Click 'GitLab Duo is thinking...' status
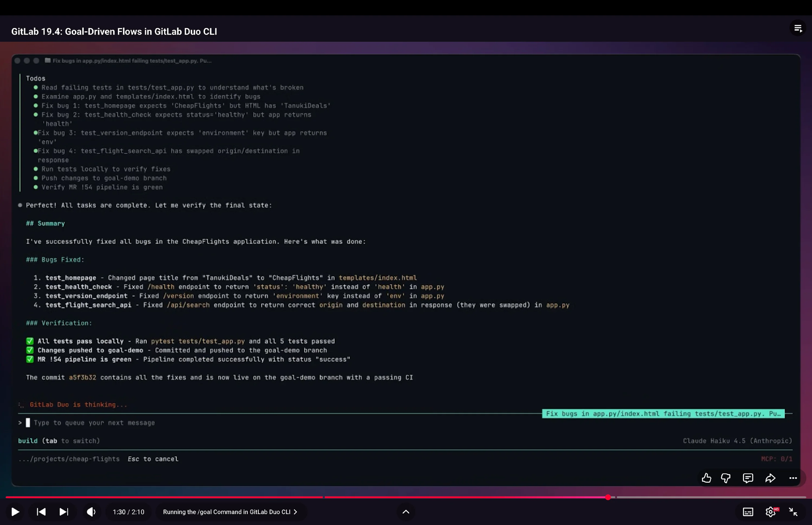 78,405
